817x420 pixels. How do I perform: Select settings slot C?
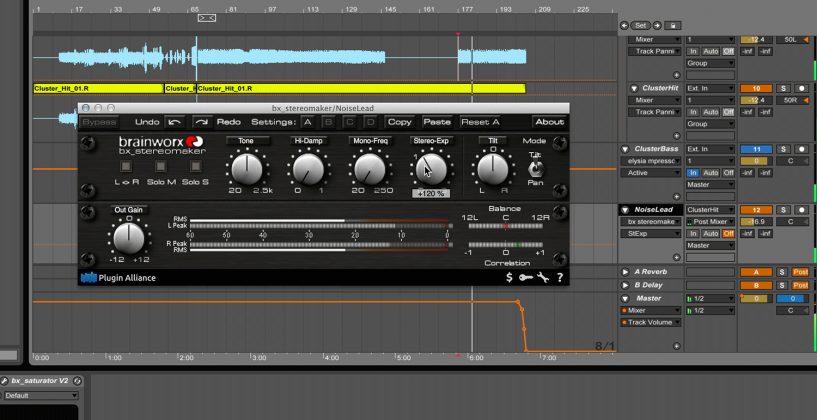click(350, 122)
